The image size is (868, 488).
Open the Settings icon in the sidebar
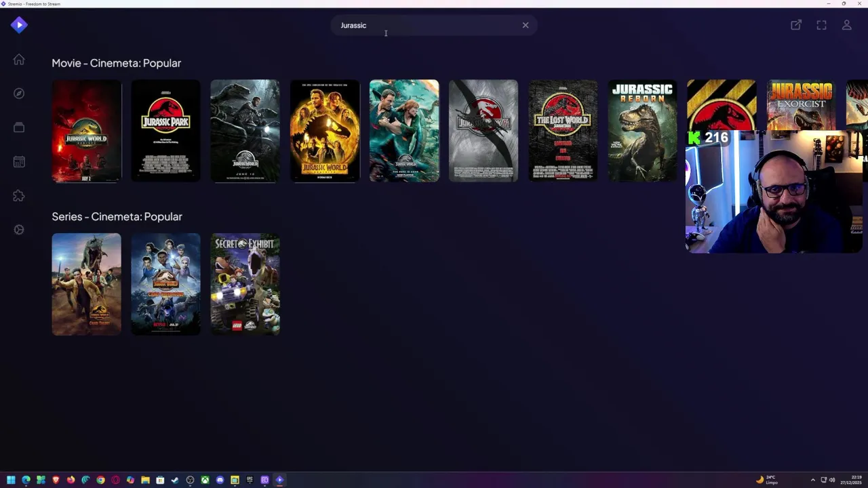point(19,230)
